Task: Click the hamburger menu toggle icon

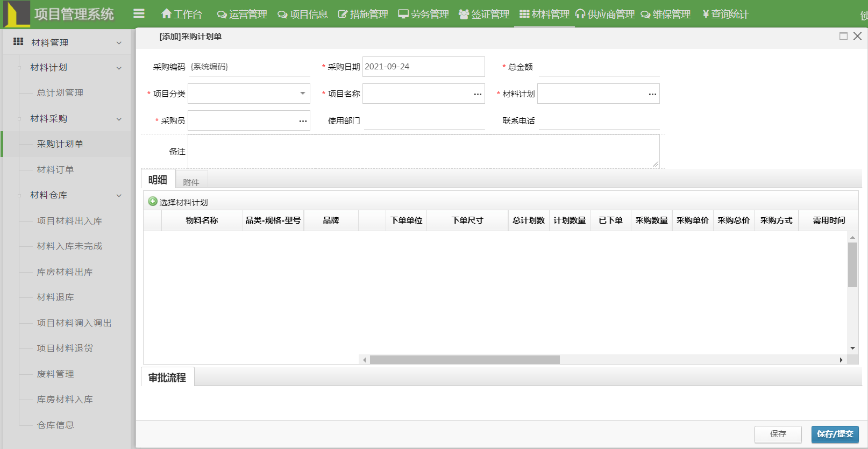Action: (139, 13)
